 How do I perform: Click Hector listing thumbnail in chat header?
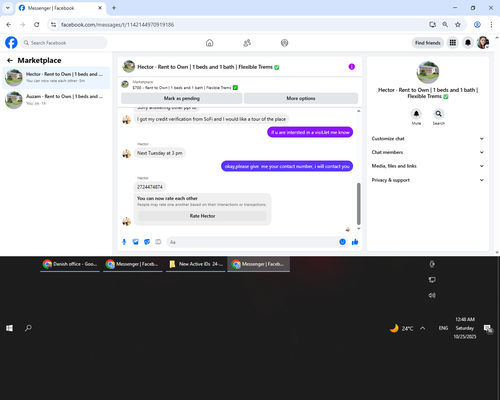129,67
